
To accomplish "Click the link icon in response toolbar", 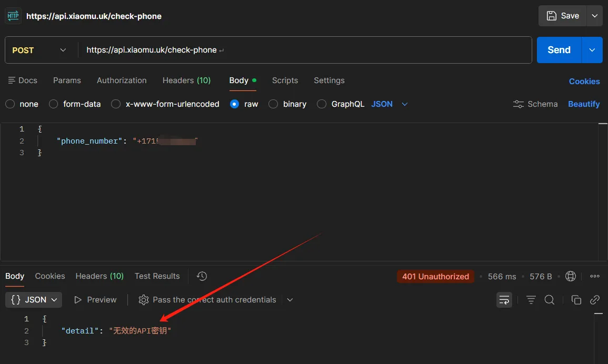I will click(x=595, y=300).
